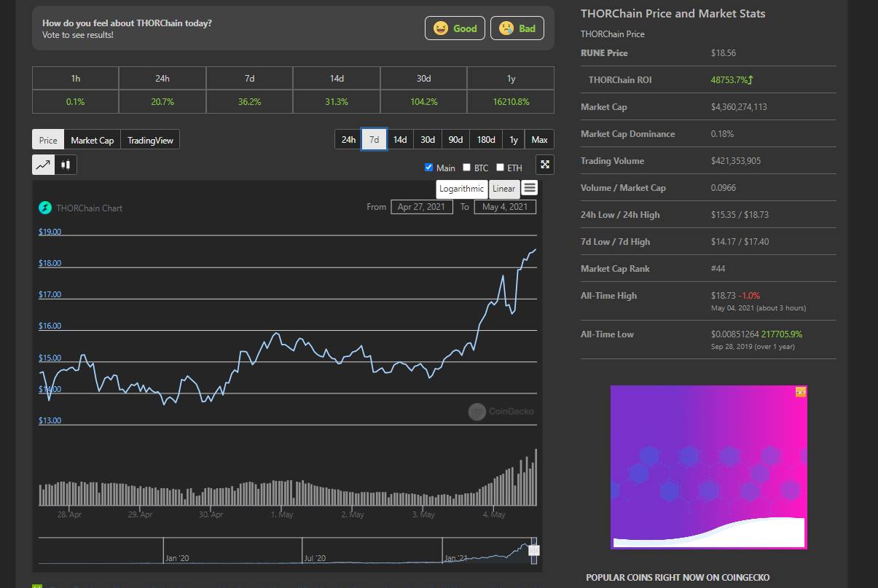This screenshot has width=878, height=588.
Task: Open the chart hamburger menu
Action: 530,188
